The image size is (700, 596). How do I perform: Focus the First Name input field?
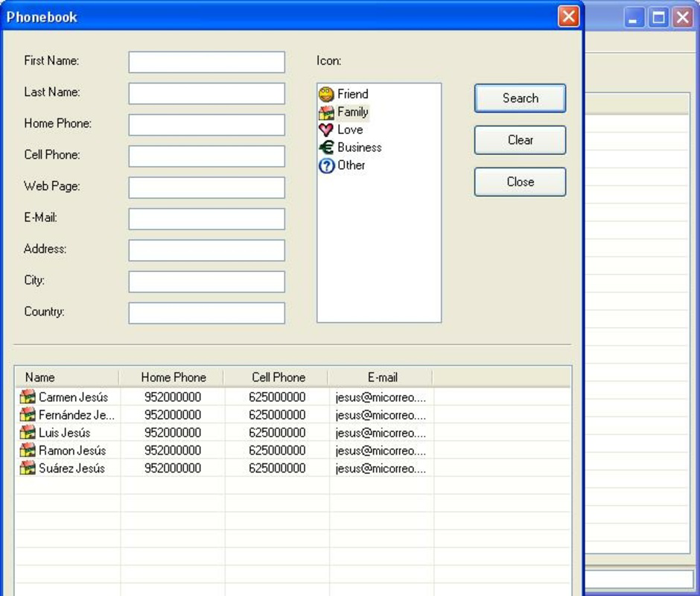pyautogui.click(x=207, y=62)
